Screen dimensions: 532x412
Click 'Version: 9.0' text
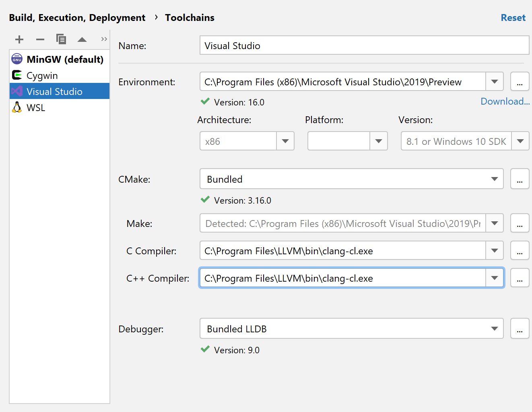(x=237, y=350)
